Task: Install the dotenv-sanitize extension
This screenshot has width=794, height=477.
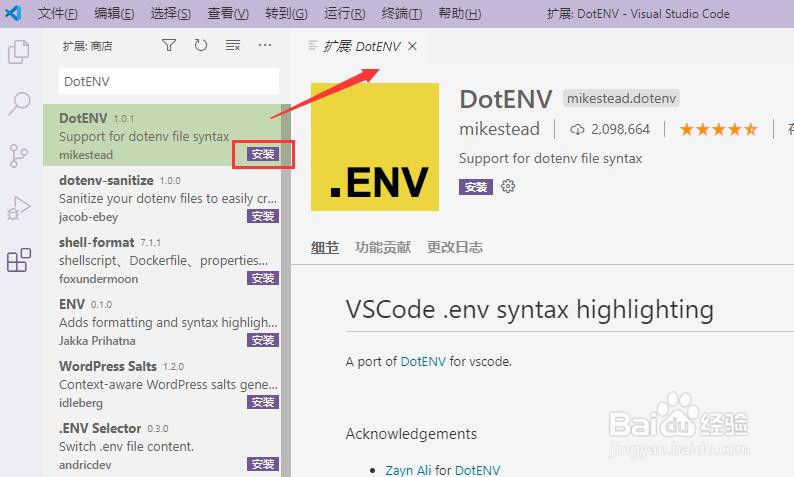Action: pyautogui.click(x=263, y=216)
